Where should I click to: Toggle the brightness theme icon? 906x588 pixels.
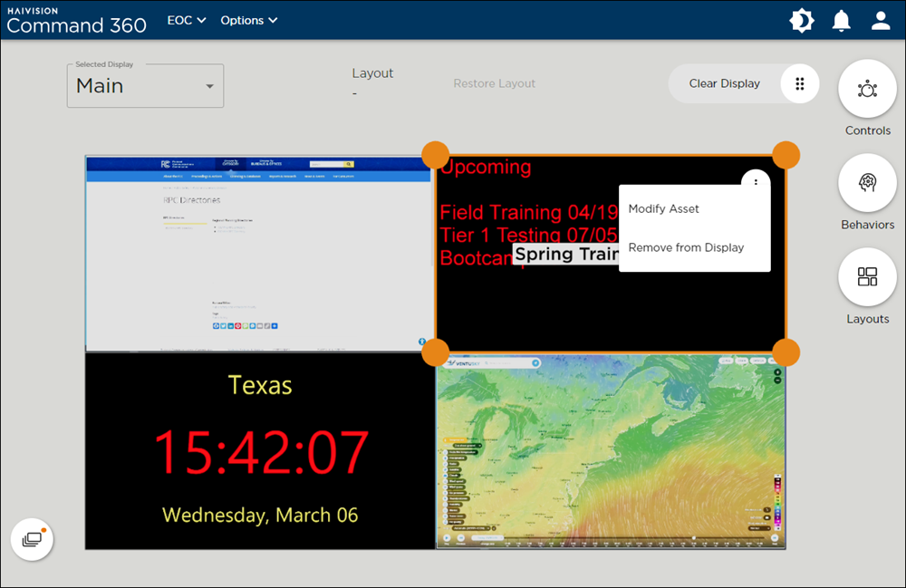[802, 20]
